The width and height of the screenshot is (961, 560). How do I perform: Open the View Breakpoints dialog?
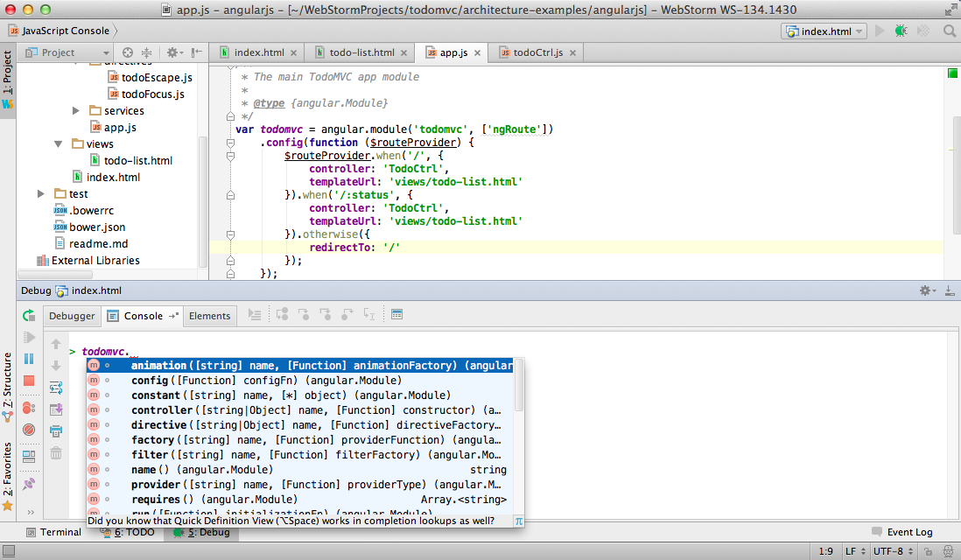(29, 409)
